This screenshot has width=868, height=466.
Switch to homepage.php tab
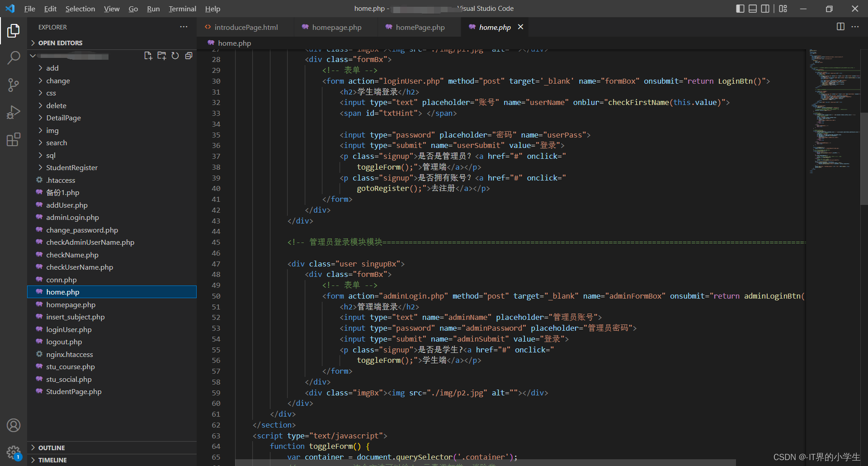[x=336, y=28]
